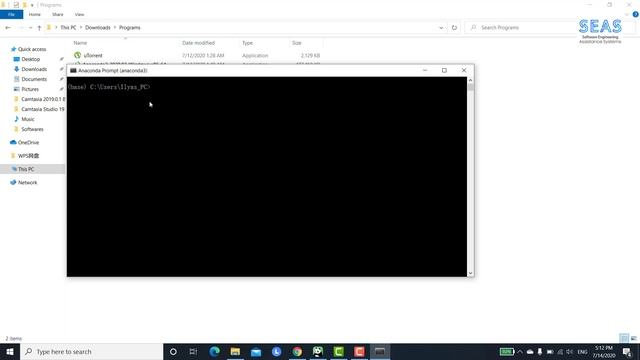
Task: Open the File tab in Explorer
Action: click(11, 14)
